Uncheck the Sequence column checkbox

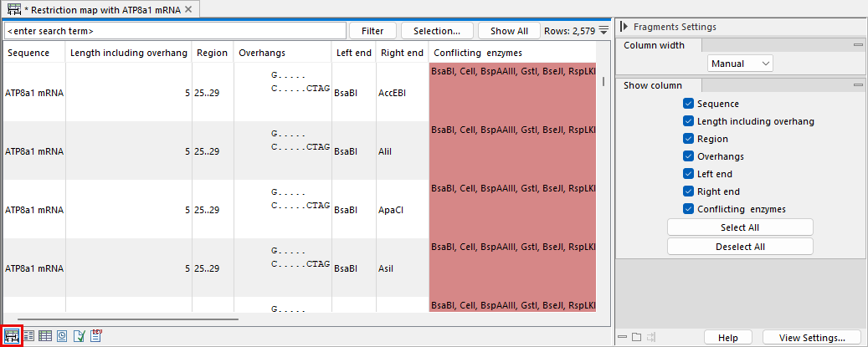[689, 104]
